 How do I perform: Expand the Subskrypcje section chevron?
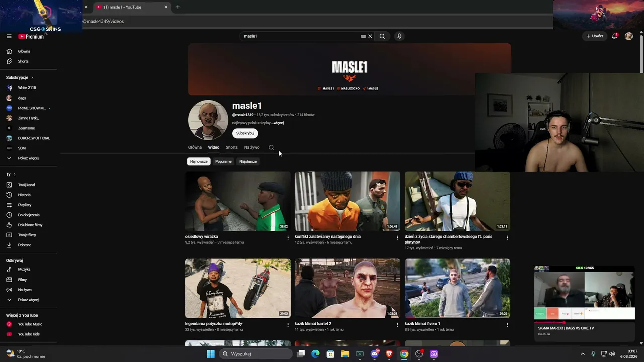[x=32, y=78]
